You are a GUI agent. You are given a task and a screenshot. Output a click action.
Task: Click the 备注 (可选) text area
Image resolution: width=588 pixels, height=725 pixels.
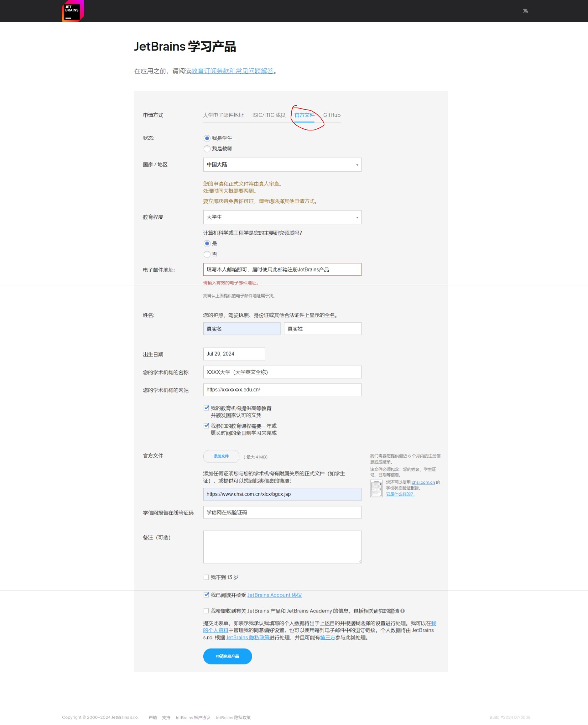click(282, 547)
